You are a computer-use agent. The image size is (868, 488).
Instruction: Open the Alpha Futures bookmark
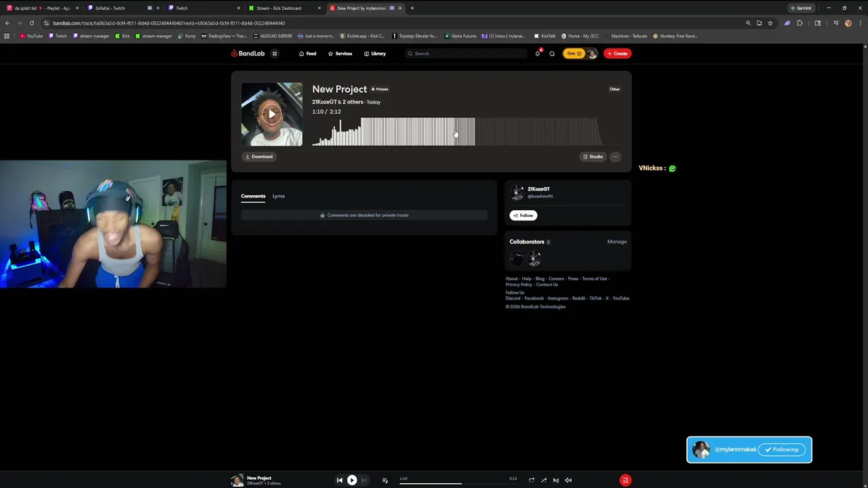pyautogui.click(x=460, y=36)
